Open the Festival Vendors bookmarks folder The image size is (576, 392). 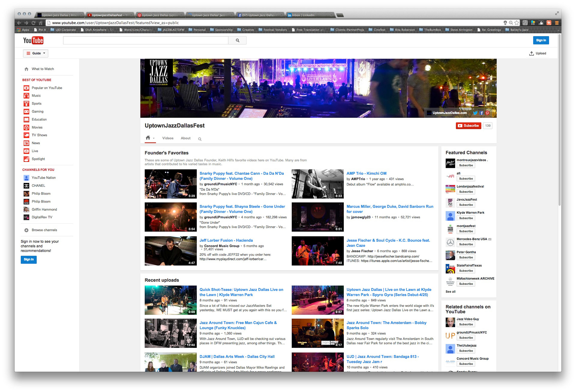tap(273, 30)
